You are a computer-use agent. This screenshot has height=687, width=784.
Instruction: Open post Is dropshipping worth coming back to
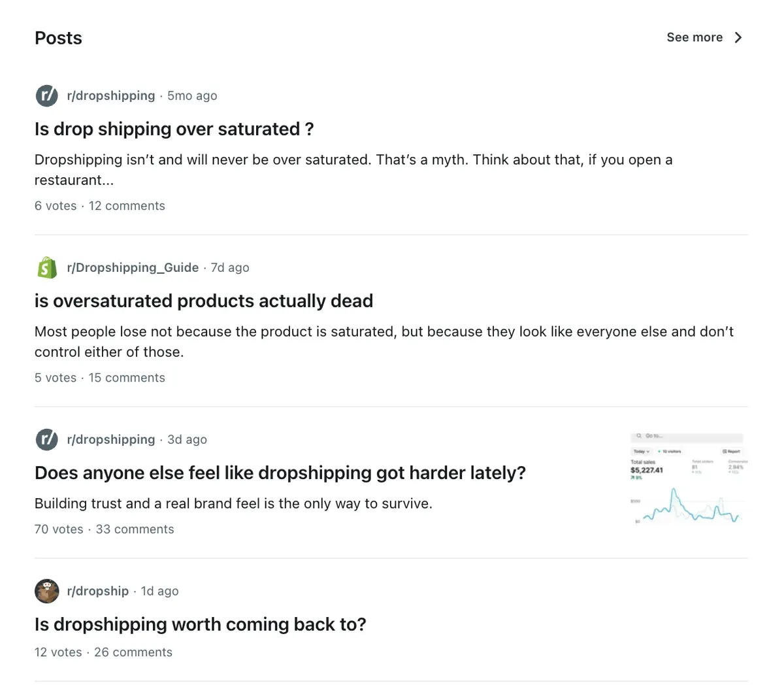coord(200,624)
